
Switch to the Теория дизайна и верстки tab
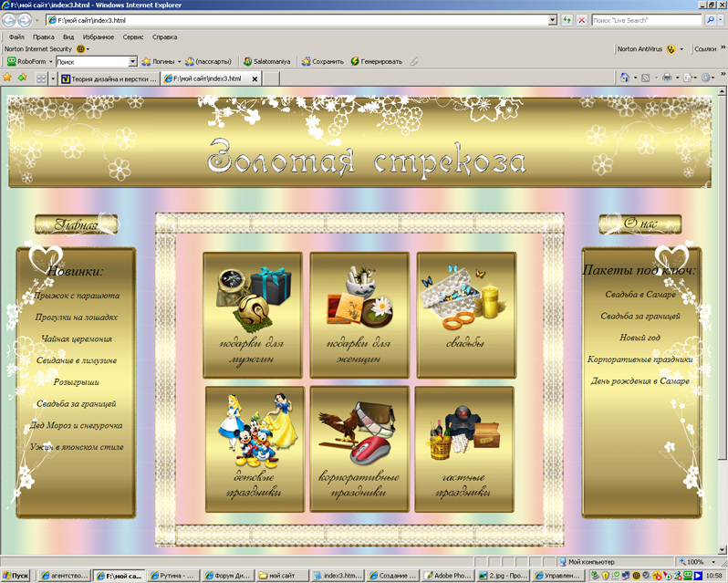coord(109,78)
